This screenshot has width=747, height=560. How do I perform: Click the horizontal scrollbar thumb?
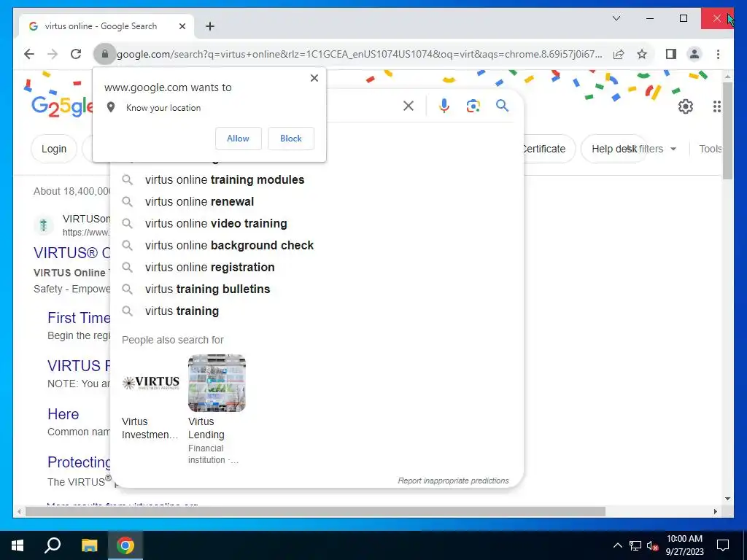point(315,511)
